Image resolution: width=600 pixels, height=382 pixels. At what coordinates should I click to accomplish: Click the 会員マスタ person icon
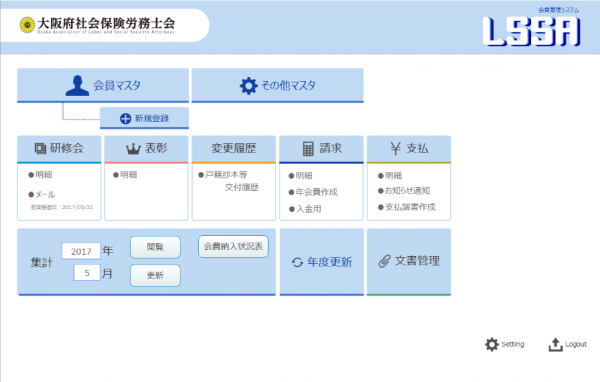77,85
